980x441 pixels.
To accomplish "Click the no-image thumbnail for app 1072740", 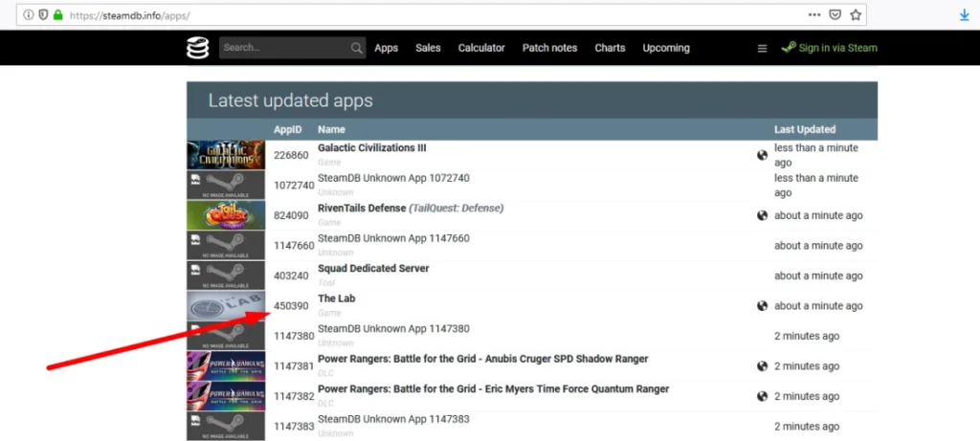I will [x=226, y=186].
